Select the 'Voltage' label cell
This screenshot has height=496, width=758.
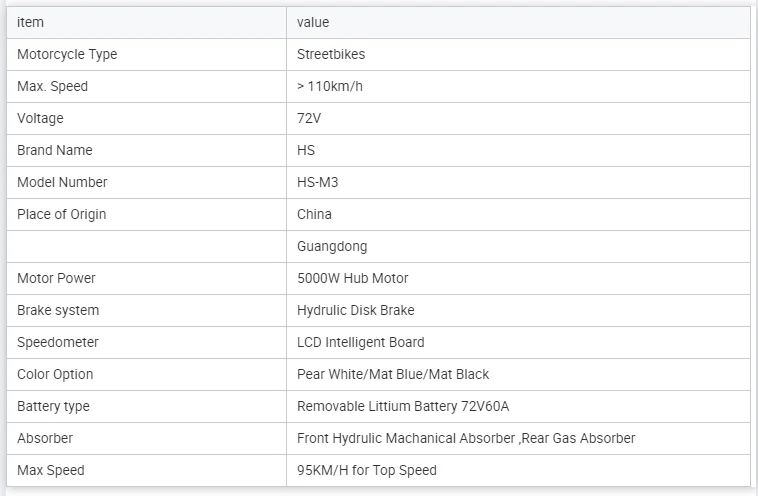pyautogui.click(x=146, y=118)
